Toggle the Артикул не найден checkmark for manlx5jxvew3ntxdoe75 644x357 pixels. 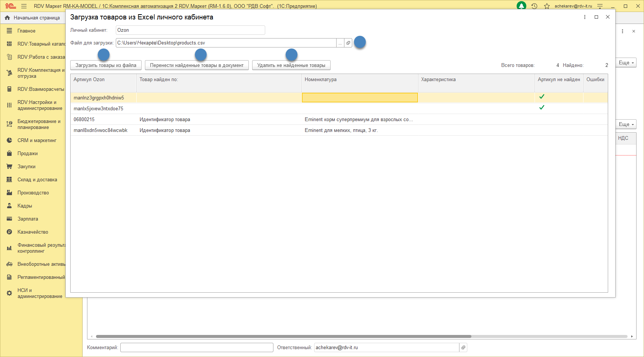pyautogui.click(x=542, y=108)
